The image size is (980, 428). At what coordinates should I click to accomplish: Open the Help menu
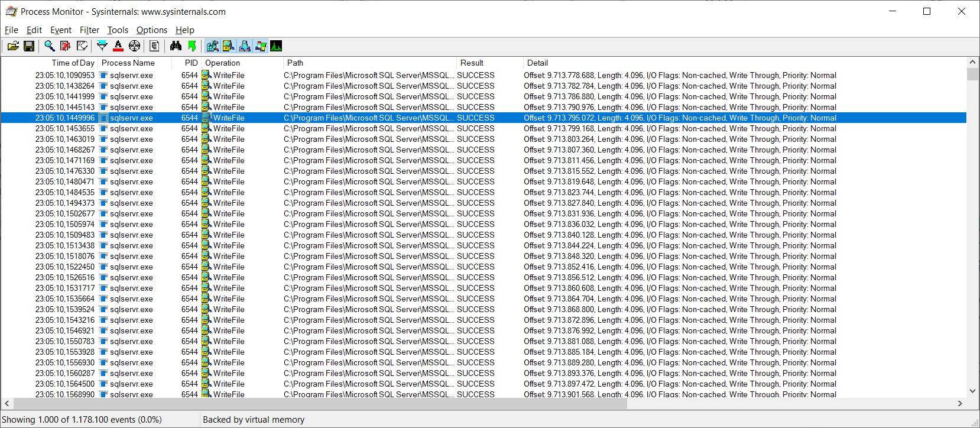[185, 30]
